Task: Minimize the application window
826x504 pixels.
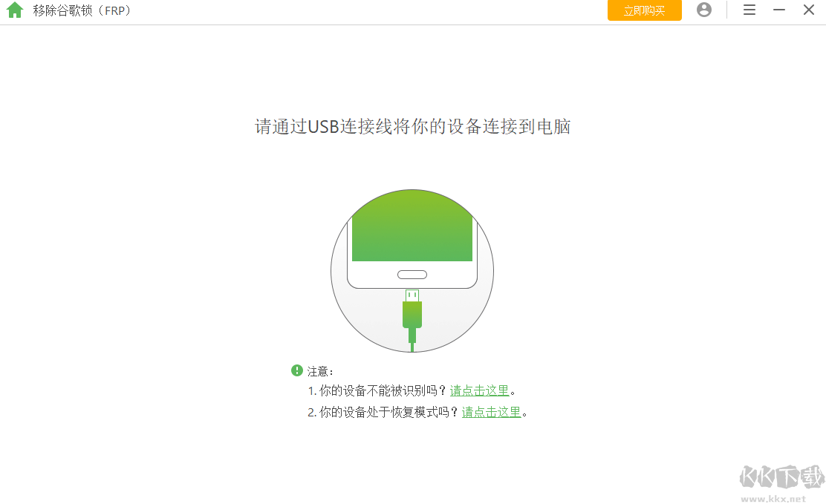Action: click(x=777, y=10)
